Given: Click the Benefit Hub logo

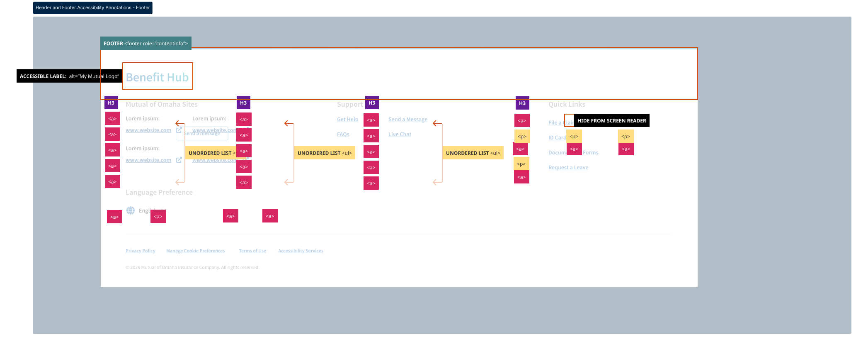Looking at the screenshot, I should coord(158,77).
